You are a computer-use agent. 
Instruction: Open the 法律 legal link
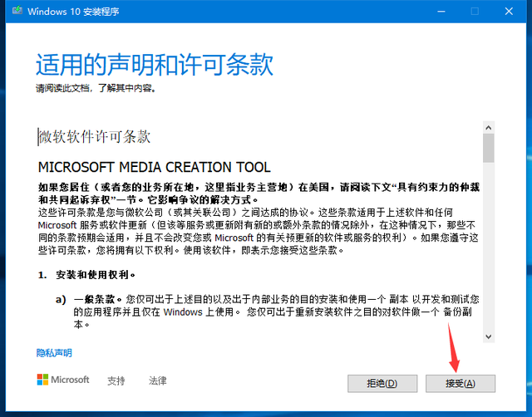(x=157, y=380)
